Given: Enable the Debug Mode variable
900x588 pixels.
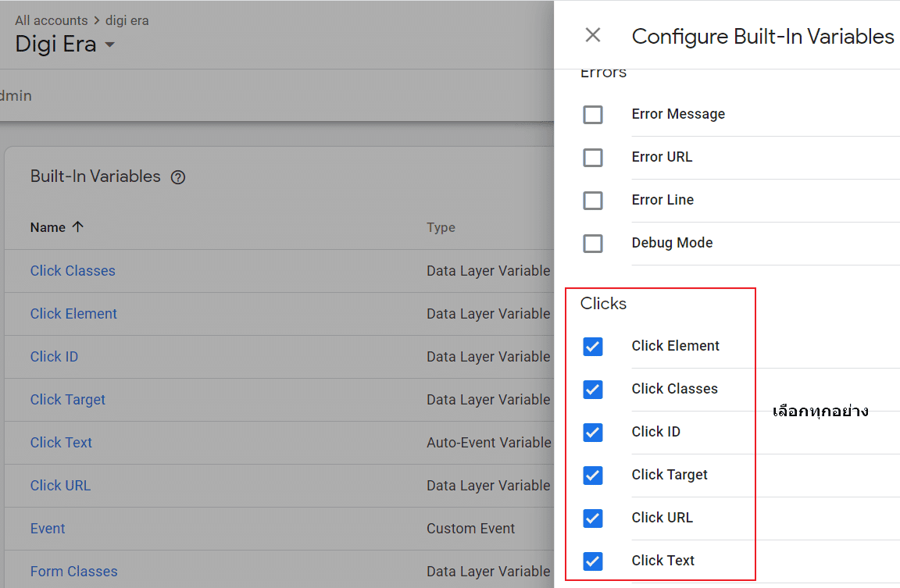Looking at the screenshot, I should click(x=593, y=243).
